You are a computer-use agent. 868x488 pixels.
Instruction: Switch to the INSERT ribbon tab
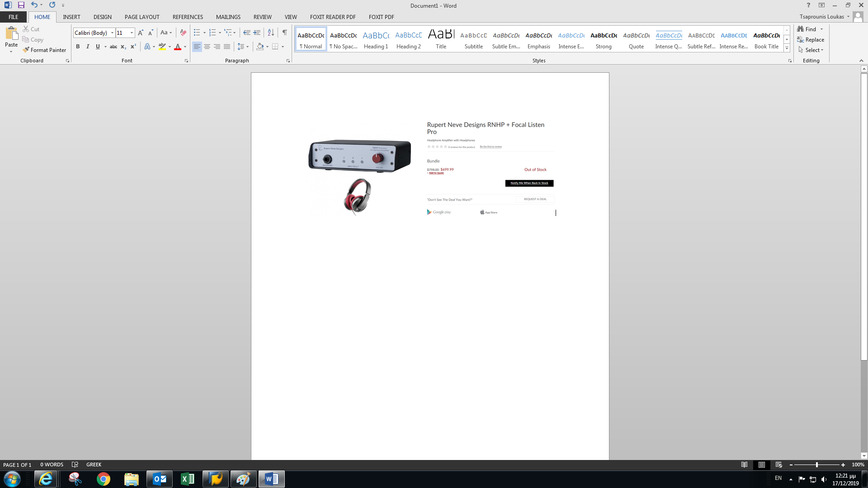(71, 17)
